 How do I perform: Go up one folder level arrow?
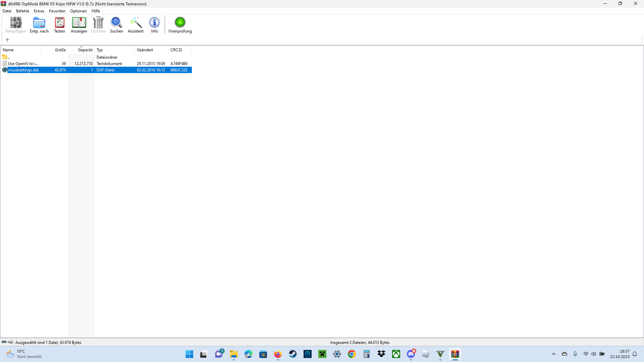7,40
